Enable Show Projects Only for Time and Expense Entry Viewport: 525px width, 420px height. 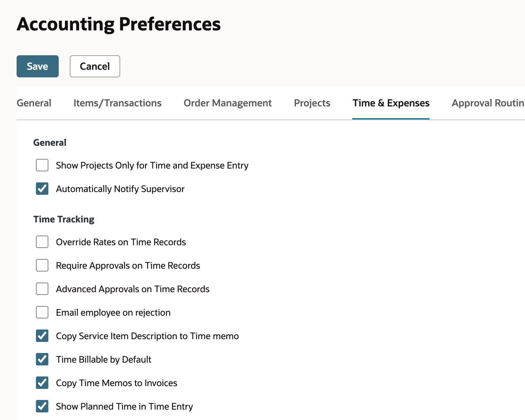42,165
